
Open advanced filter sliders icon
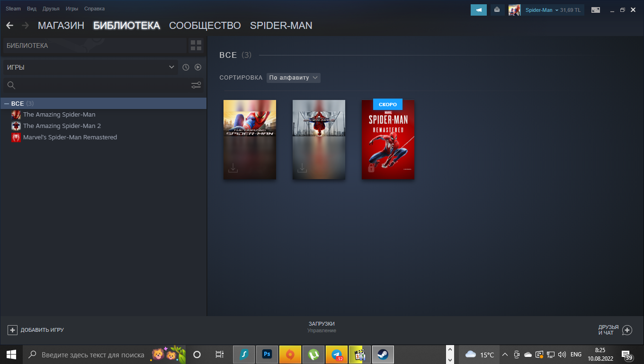196,85
